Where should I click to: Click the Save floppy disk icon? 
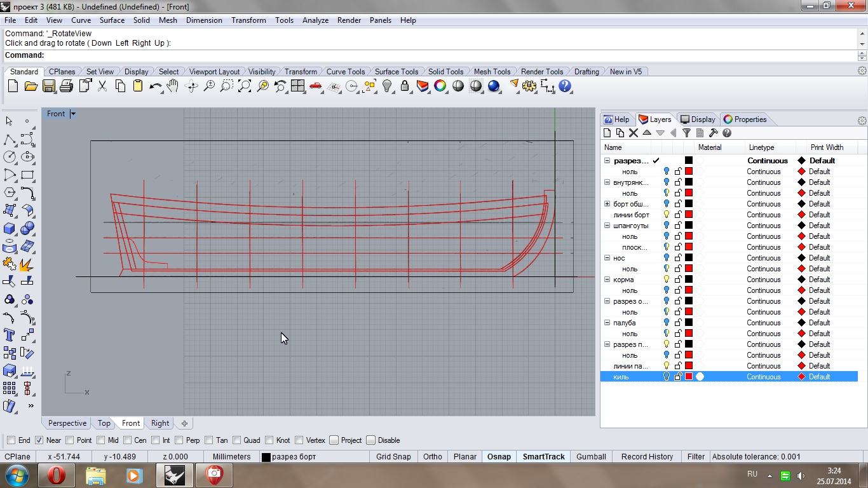tap(49, 86)
